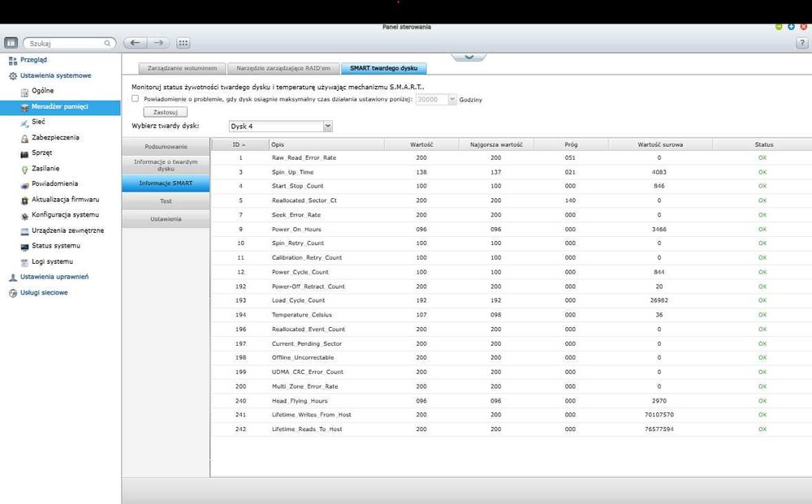Viewport: 812px width, 504px height.
Task: Open Logi systemu in sidebar
Action: 52,262
